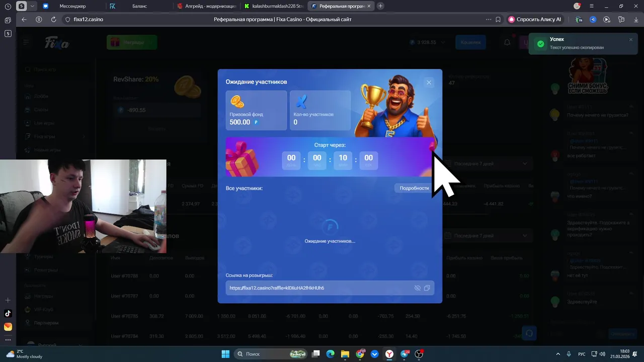Open the chat support round button
This screenshot has height=362, width=644.
tap(529, 333)
